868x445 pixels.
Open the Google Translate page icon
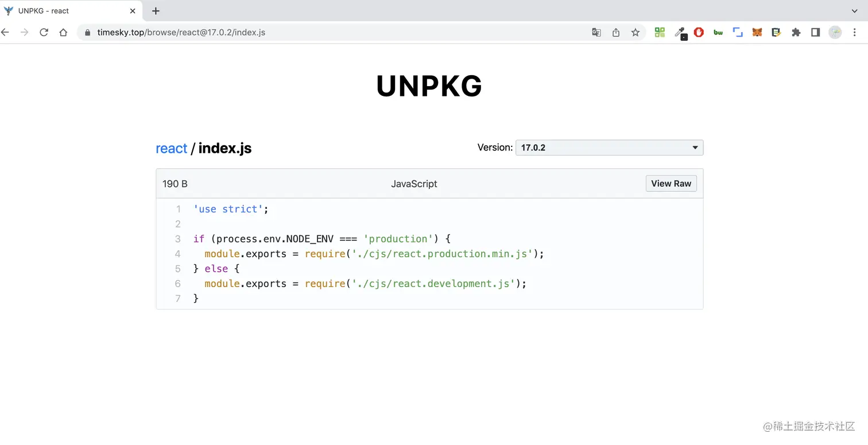click(596, 33)
